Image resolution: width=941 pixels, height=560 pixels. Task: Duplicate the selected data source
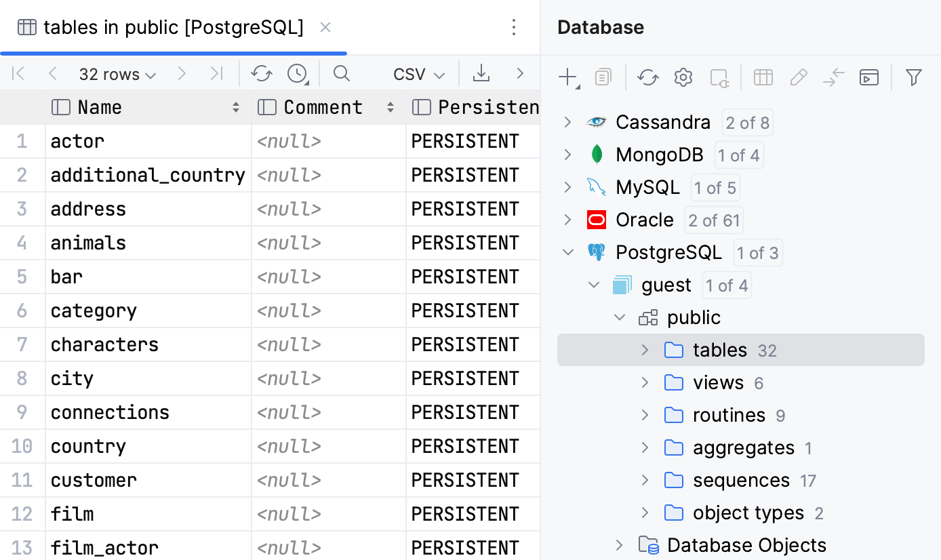point(603,77)
